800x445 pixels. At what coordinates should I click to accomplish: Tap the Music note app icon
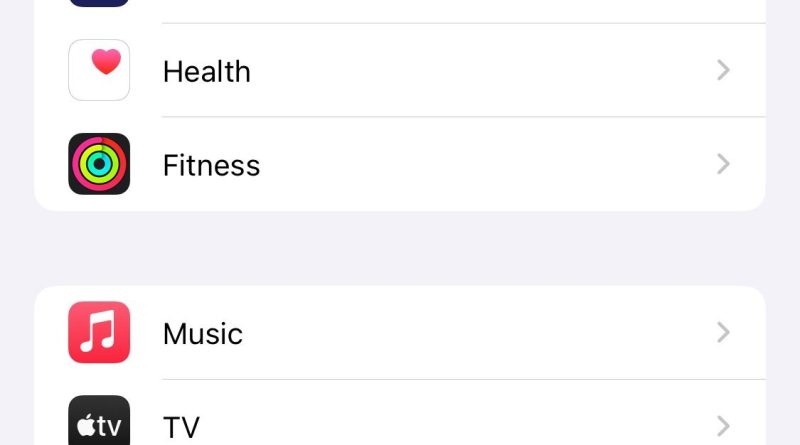click(99, 332)
